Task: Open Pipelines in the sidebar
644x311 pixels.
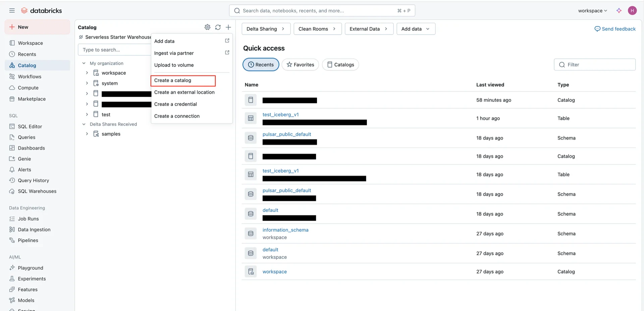Action: [x=37, y=240]
